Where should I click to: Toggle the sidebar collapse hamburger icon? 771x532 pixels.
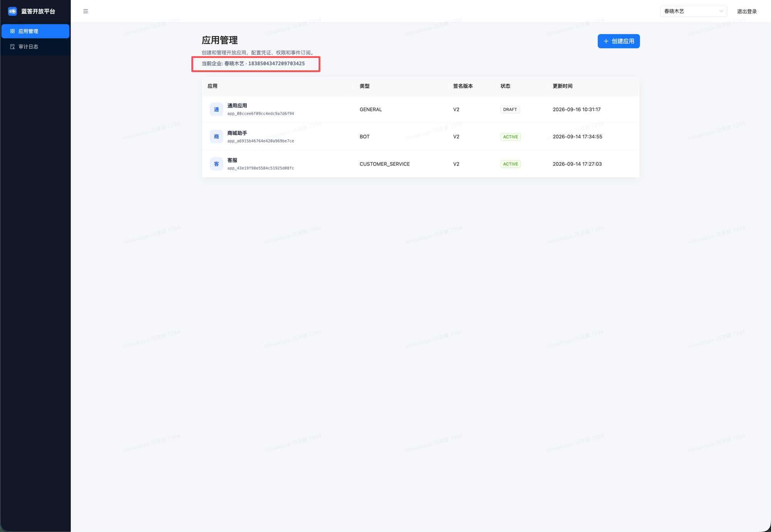pyautogui.click(x=86, y=11)
